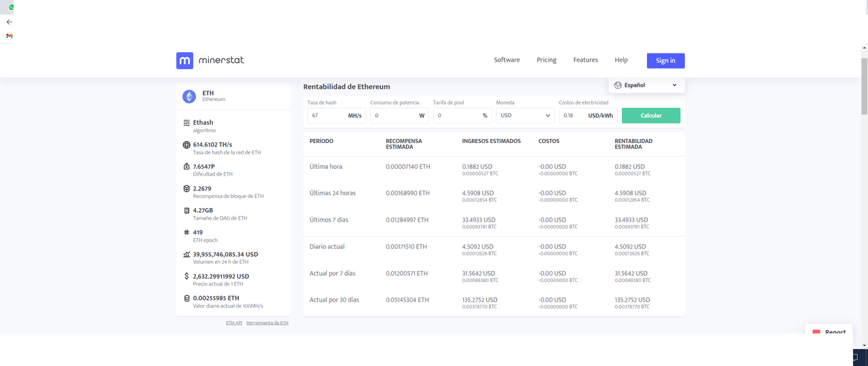Image resolution: width=868 pixels, height=366 pixels.
Task: Click the page vertical scrollbar thumb
Action: [x=864, y=86]
